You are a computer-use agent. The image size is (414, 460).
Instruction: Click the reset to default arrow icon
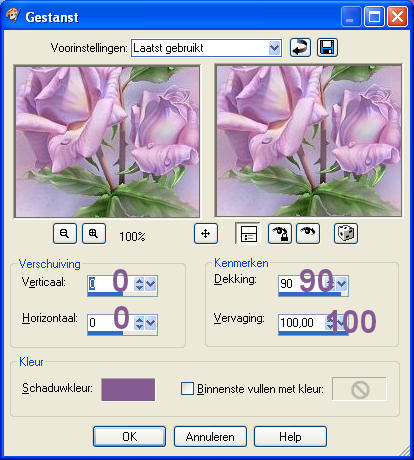[x=300, y=48]
